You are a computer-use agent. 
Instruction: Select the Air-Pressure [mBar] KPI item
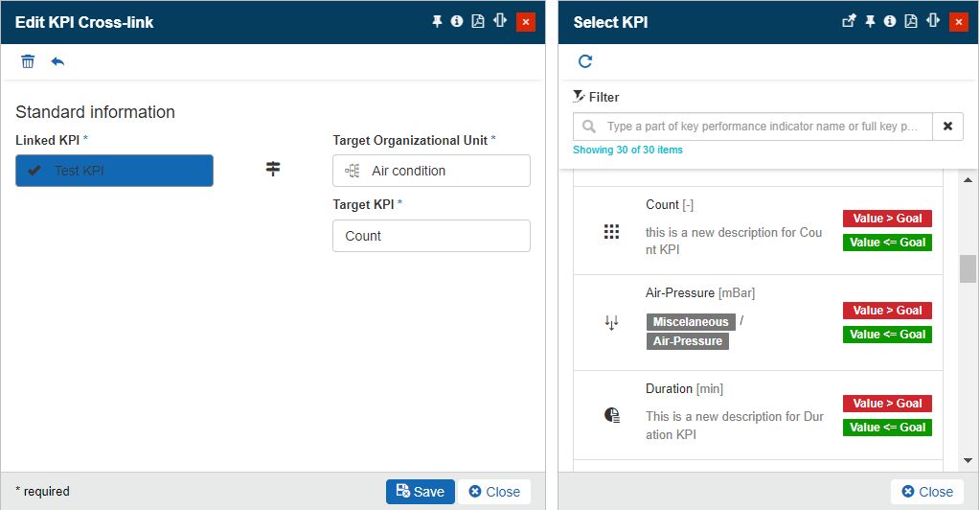tap(758, 322)
